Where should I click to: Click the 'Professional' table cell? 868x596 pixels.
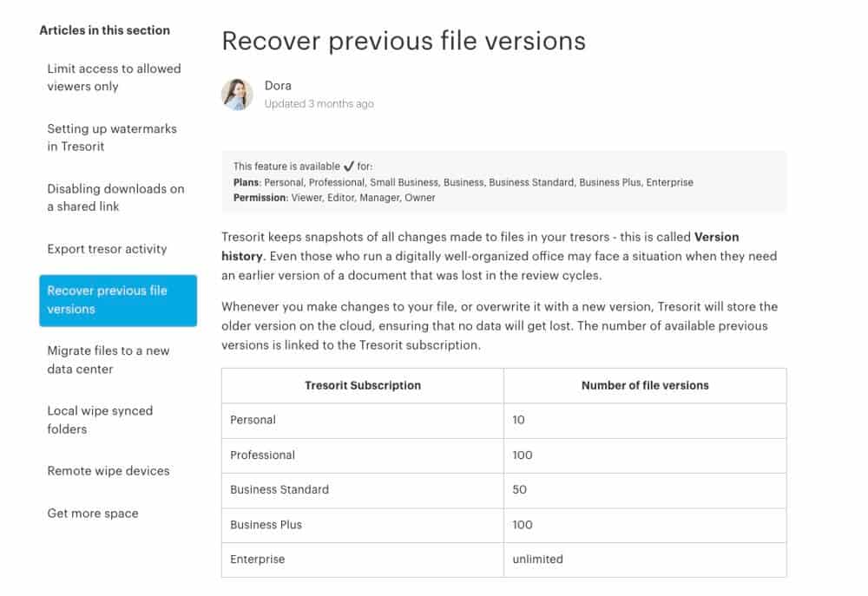[363, 455]
